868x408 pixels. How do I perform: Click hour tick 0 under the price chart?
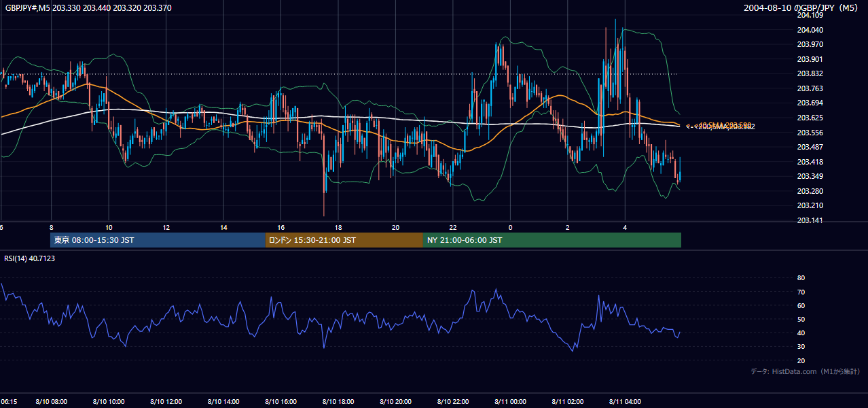click(x=511, y=227)
